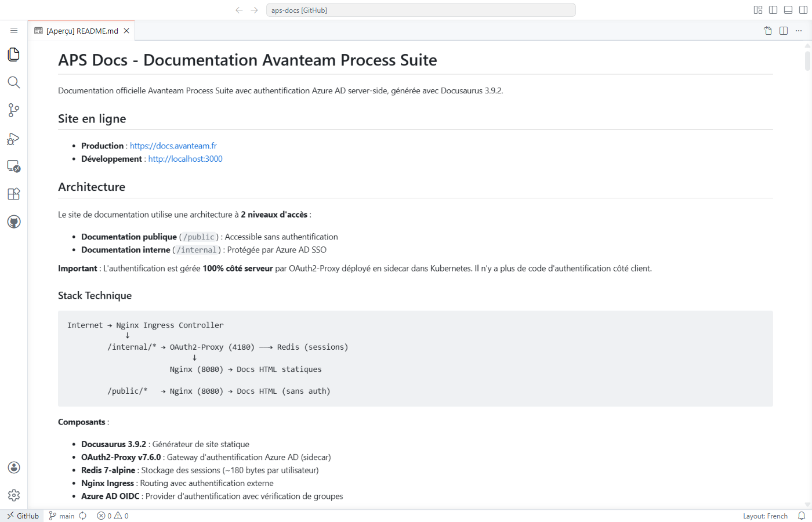The height and width of the screenshot is (522, 812).
Task: Open the Search view
Action: (x=13, y=82)
